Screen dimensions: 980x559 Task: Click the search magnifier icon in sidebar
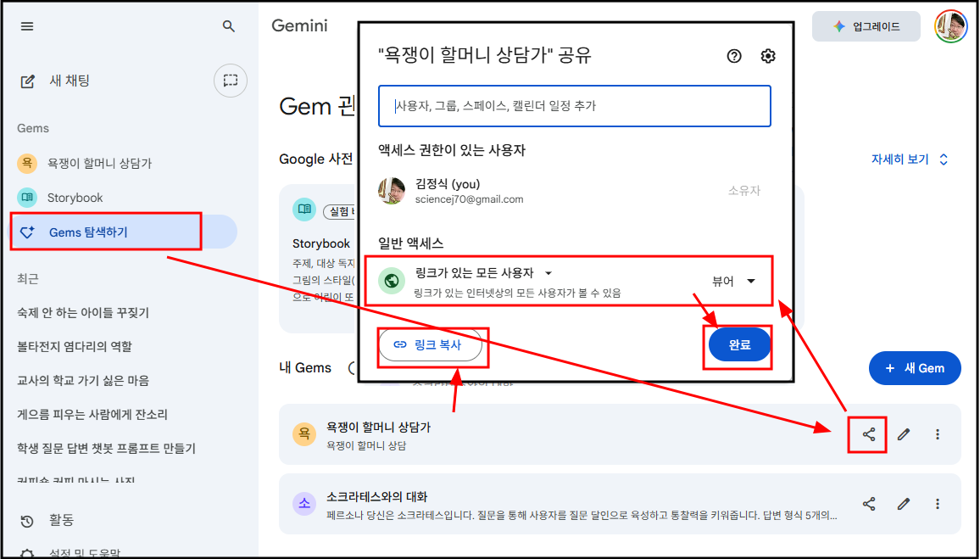229,26
